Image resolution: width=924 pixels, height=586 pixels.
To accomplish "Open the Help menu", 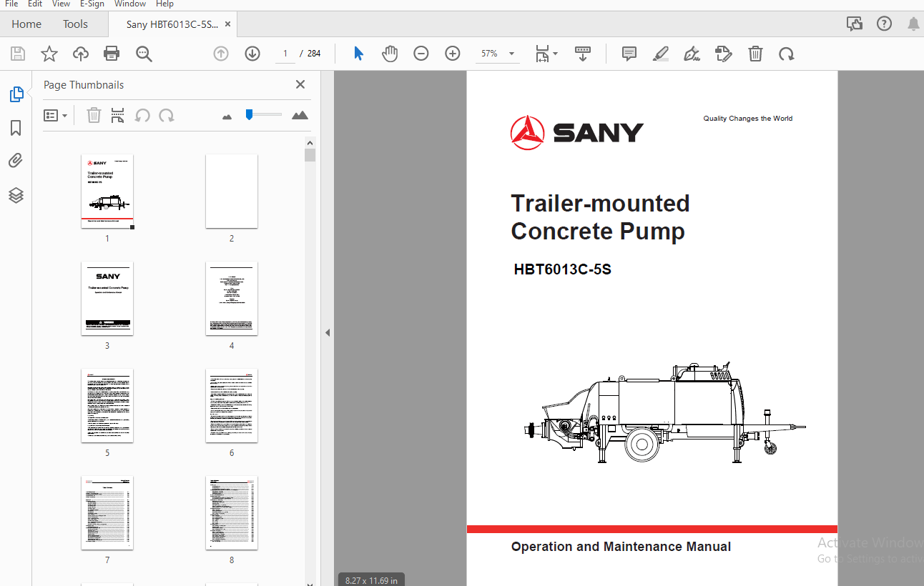I will coord(164,4).
